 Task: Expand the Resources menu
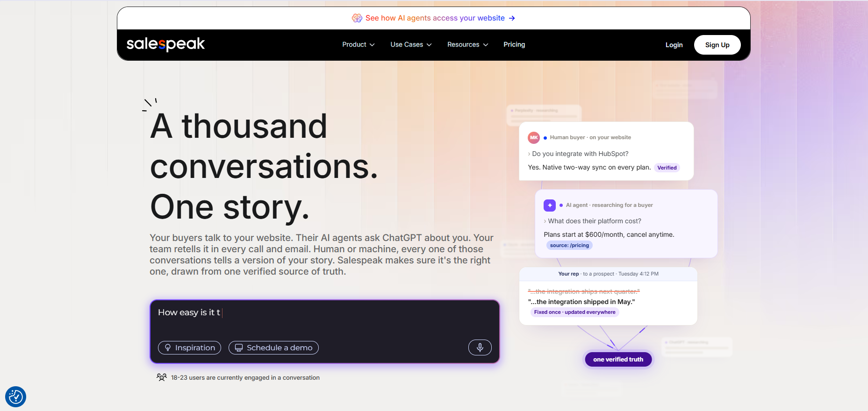point(468,44)
